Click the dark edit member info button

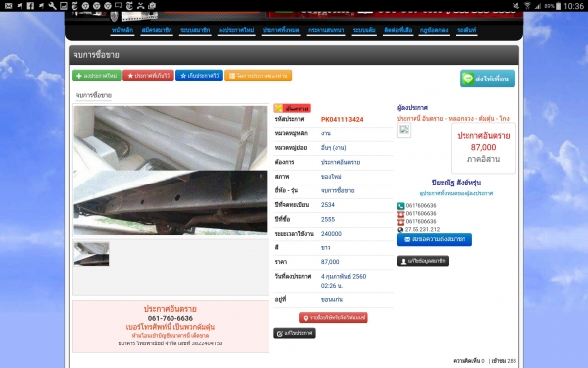pyautogui.click(x=422, y=261)
